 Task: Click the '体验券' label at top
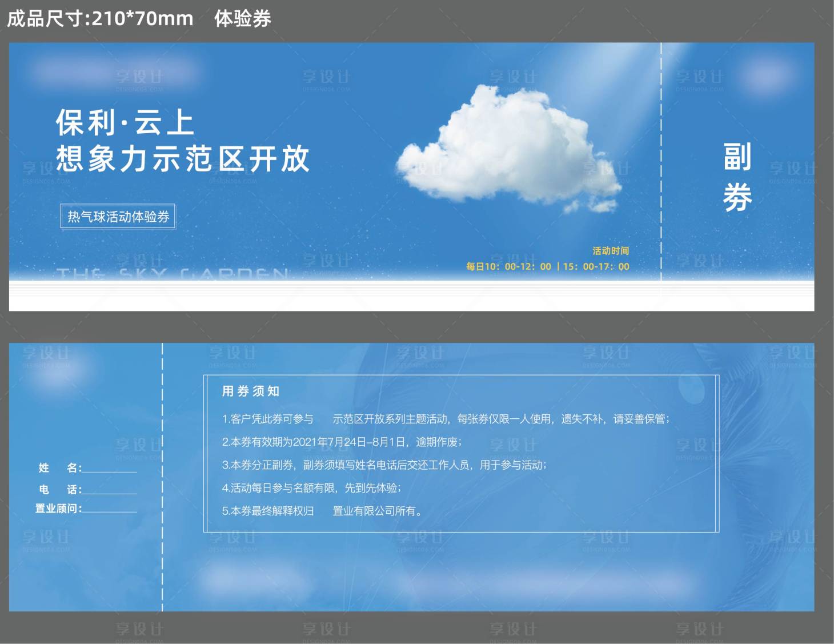(243, 19)
